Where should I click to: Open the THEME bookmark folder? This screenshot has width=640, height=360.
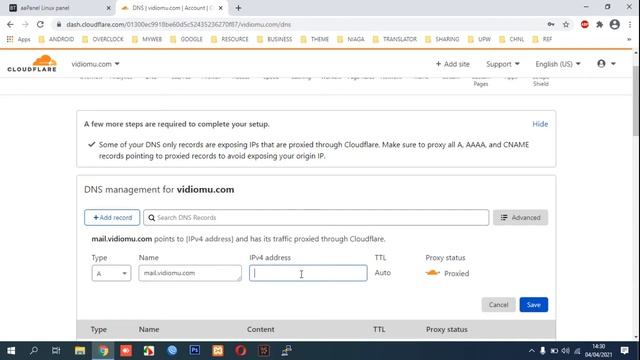315,39
